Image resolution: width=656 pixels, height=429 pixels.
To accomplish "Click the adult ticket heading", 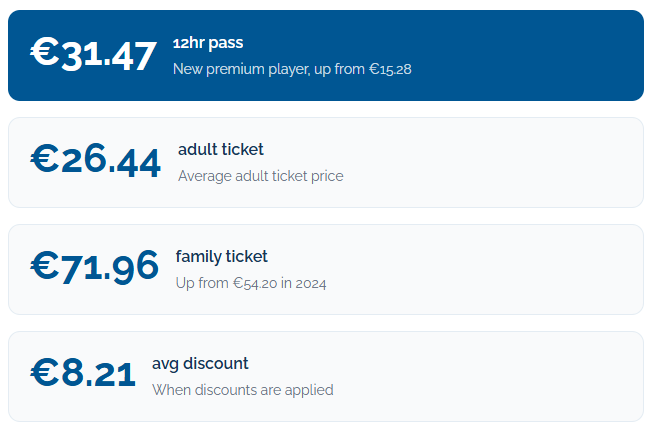I will 220,149.
